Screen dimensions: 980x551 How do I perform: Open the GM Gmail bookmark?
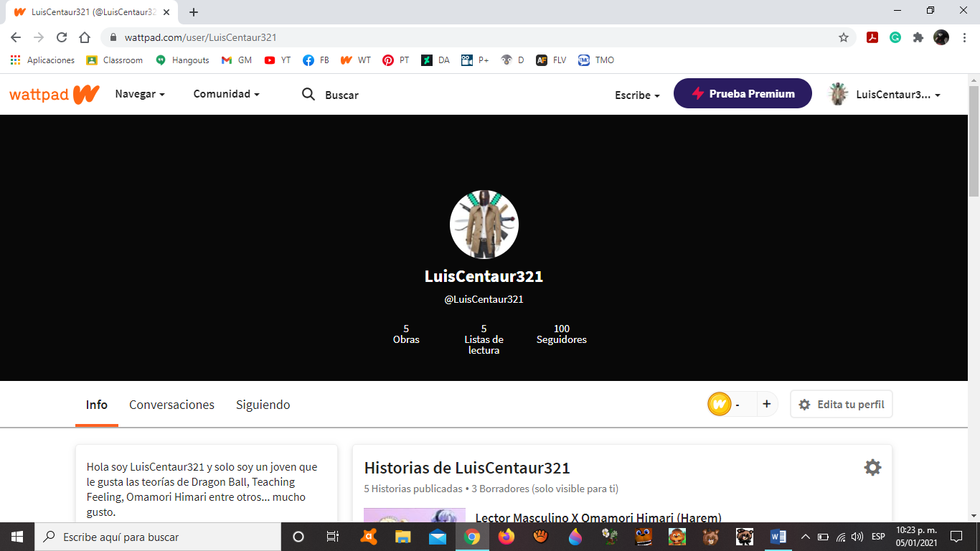237,60
